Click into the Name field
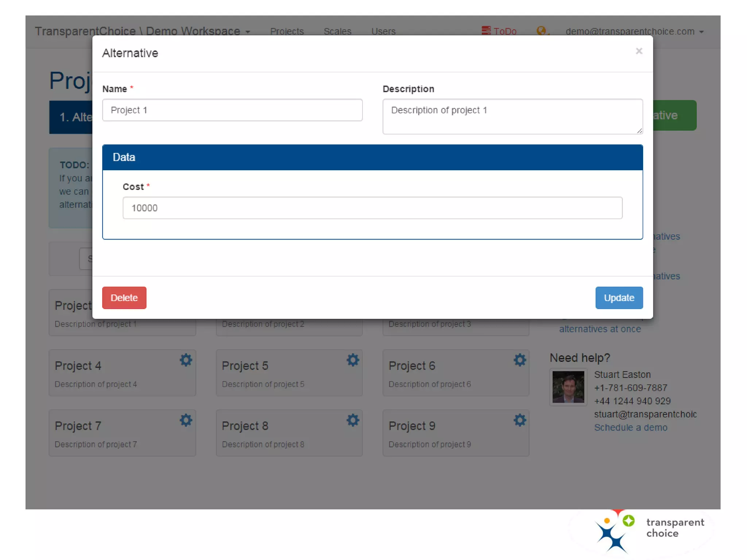 pos(232,110)
